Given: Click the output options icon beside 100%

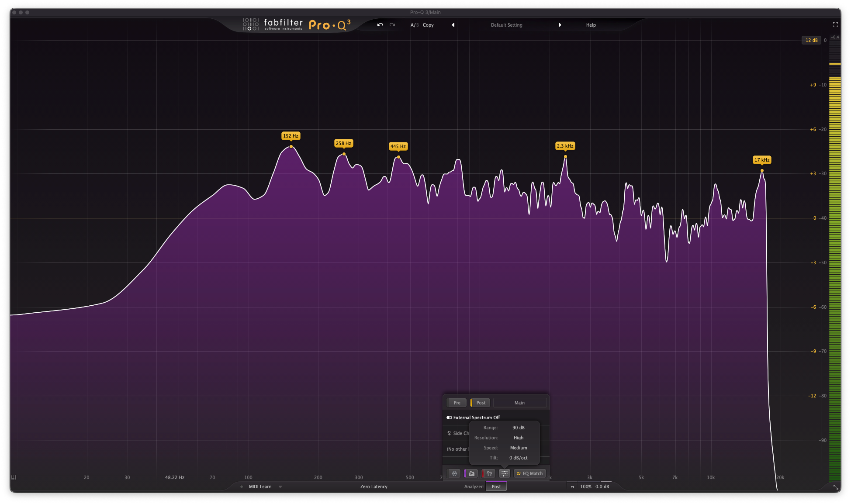Looking at the screenshot, I should pyautogui.click(x=572, y=487).
